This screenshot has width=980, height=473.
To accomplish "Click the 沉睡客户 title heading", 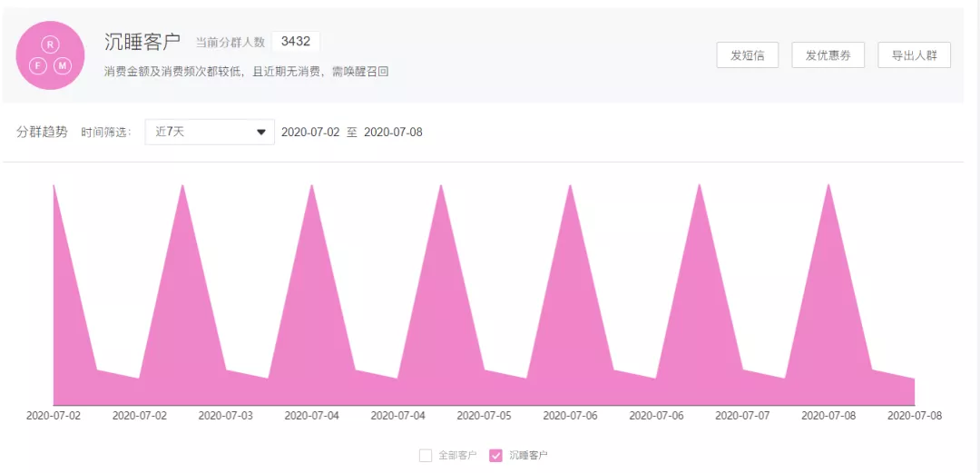I will (142, 42).
